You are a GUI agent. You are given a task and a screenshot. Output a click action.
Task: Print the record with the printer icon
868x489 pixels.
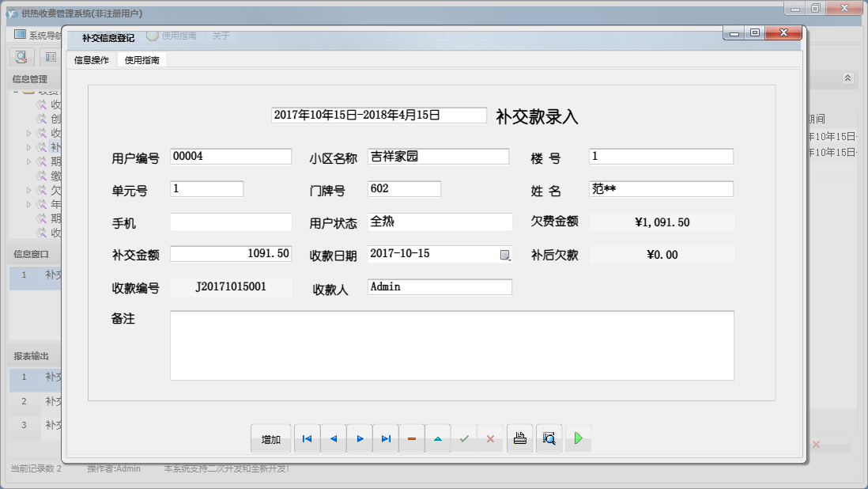point(519,438)
